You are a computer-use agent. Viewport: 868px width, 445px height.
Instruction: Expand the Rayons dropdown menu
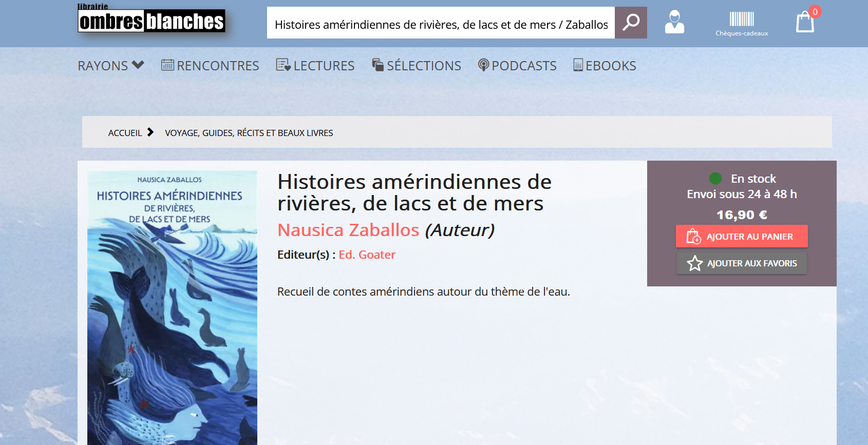(x=111, y=66)
